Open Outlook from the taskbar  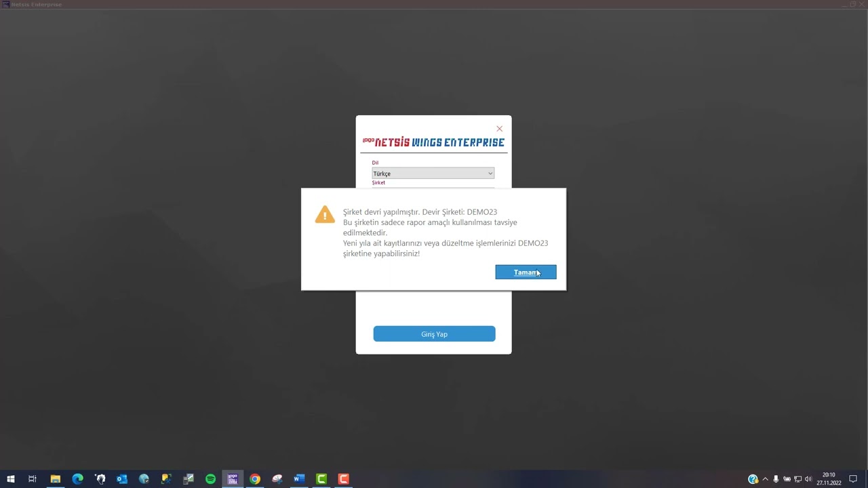coord(122,479)
